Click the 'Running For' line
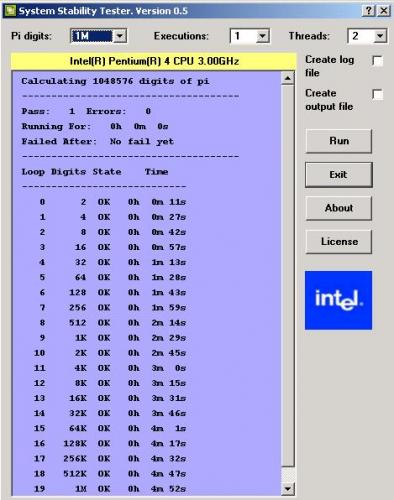 (95, 127)
